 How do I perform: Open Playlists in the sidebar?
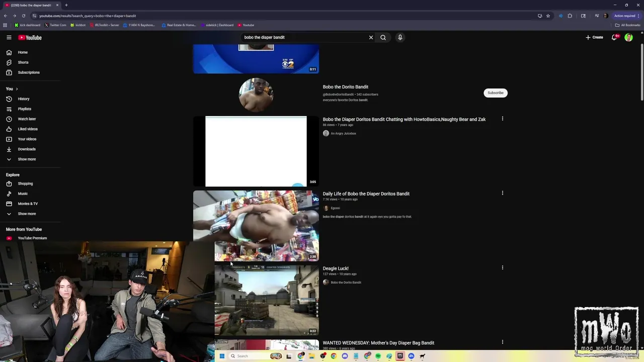(x=24, y=109)
